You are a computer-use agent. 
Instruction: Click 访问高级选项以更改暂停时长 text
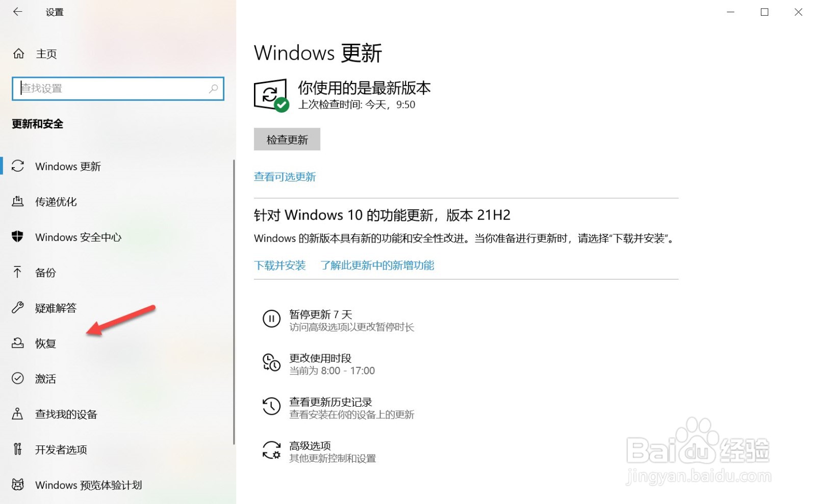point(352,327)
